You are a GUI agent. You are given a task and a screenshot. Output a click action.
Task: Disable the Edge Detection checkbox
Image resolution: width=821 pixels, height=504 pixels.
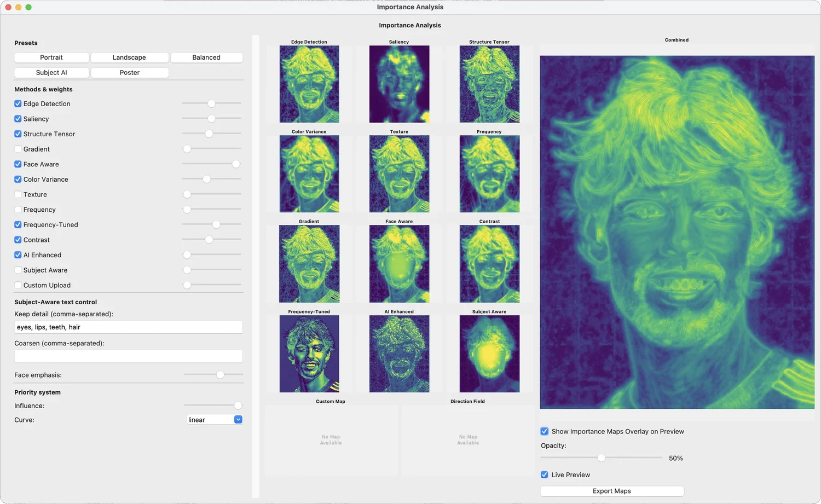18,103
